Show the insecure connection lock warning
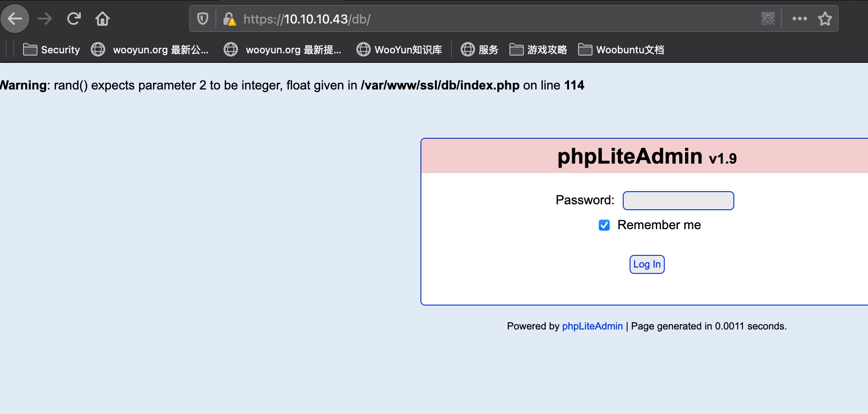868x414 pixels. tap(229, 19)
